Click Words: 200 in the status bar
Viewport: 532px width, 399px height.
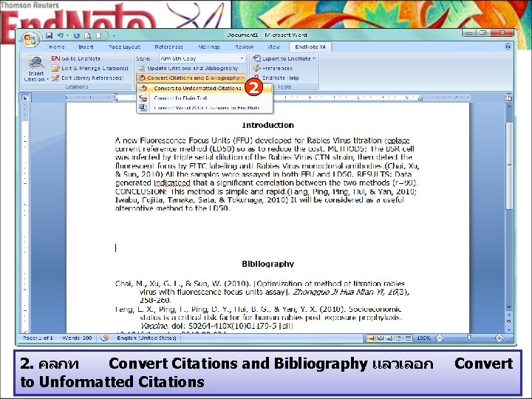pyautogui.click(x=77, y=338)
